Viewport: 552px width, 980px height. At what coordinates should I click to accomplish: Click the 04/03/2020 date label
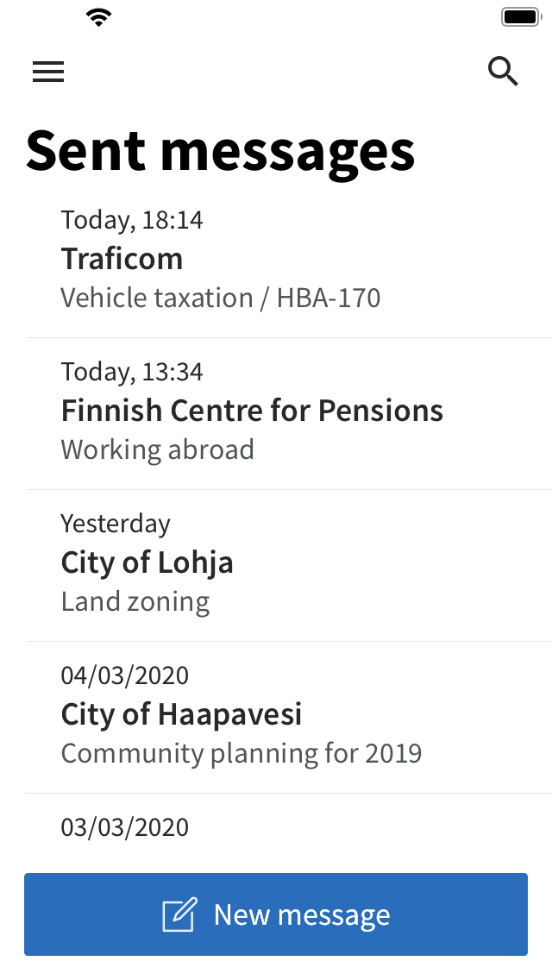(124, 675)
